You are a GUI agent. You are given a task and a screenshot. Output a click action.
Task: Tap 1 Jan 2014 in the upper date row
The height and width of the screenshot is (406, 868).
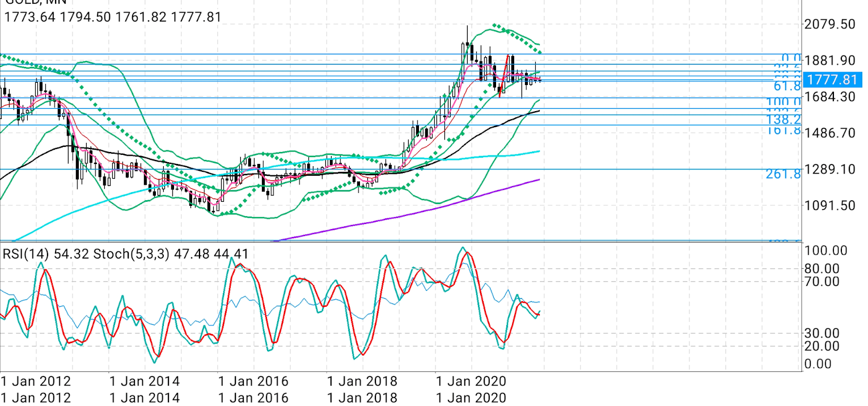[x=145, y=380]
